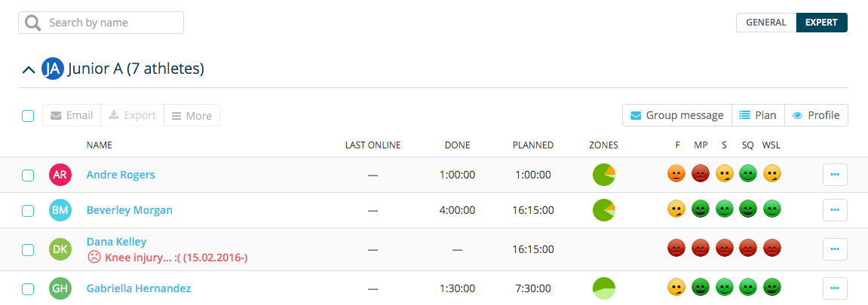Tick the checkbox for Andre Rogers
The width and height of the screenshot is (868, 305).
point(28,175)
